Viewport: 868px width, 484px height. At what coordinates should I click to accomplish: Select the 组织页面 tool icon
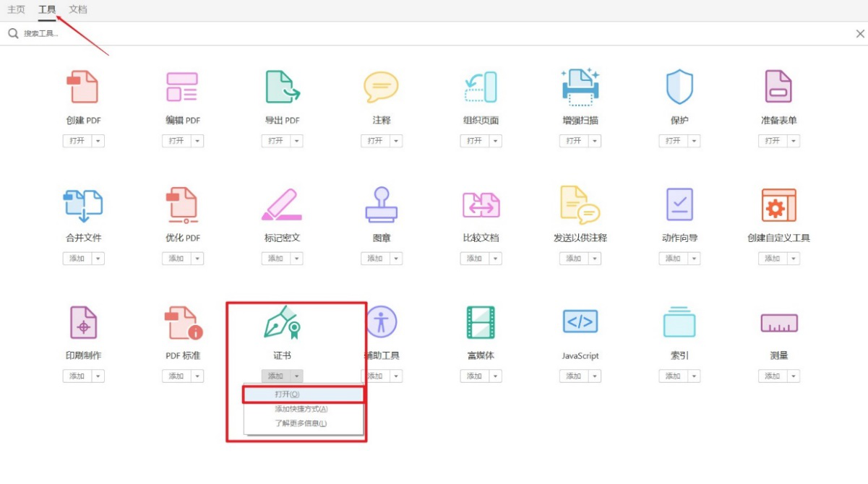pos(481,85)
